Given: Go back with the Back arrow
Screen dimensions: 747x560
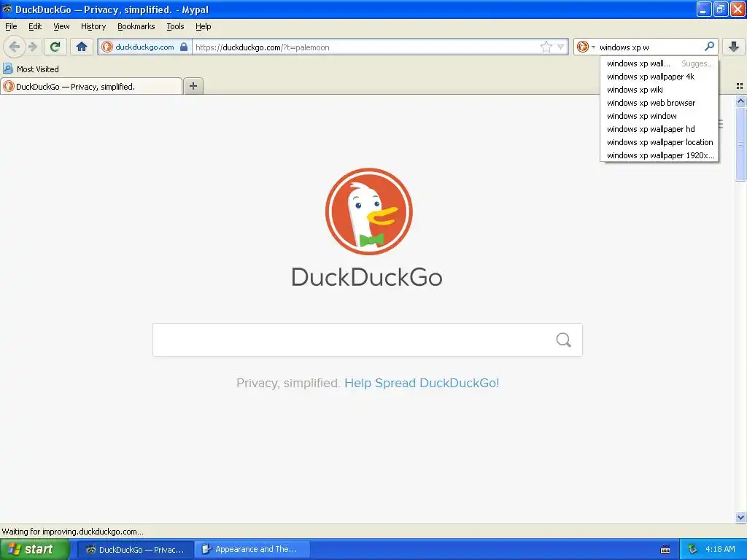Looking at the screenshot, I should [15, 47].
